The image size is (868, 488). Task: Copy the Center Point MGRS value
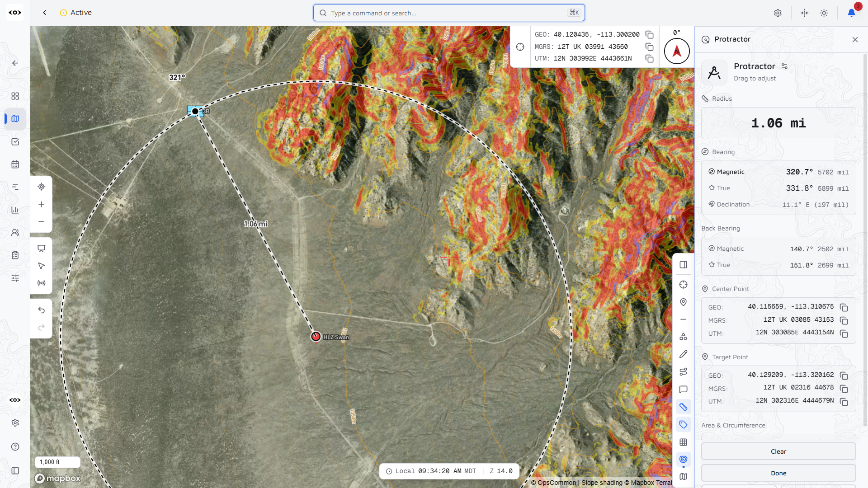coord(844,320)
